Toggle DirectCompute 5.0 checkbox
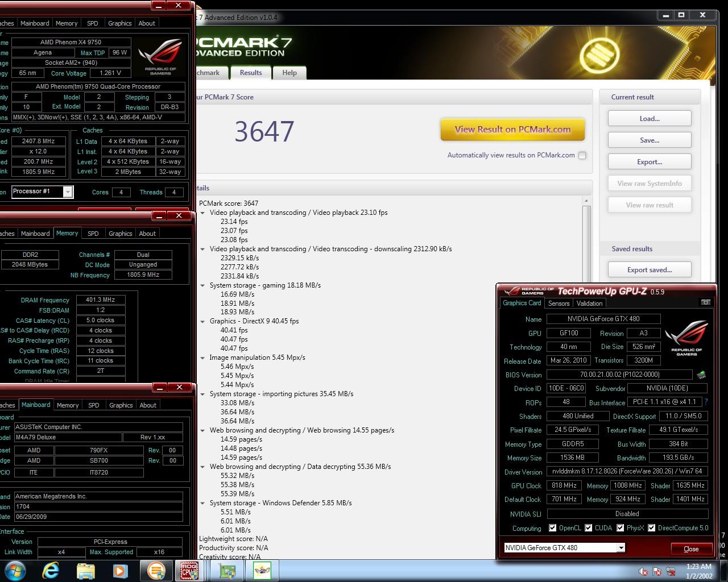Image resolution: width=728 pixels, height=582 pixels. pos(651,528)
